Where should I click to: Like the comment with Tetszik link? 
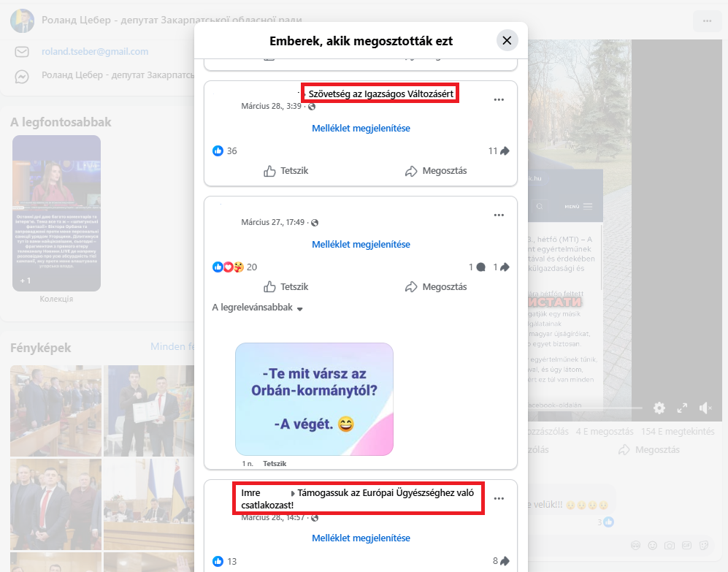[275, 464]
